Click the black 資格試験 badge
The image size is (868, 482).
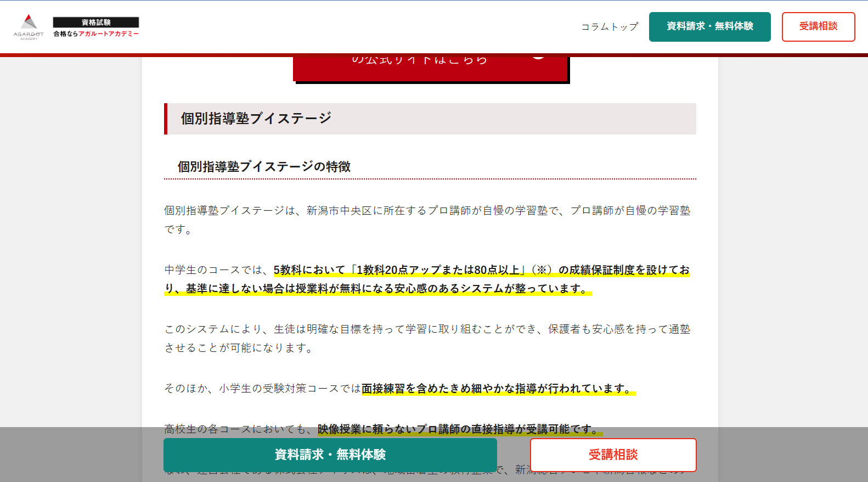click(x=96, y=22)
